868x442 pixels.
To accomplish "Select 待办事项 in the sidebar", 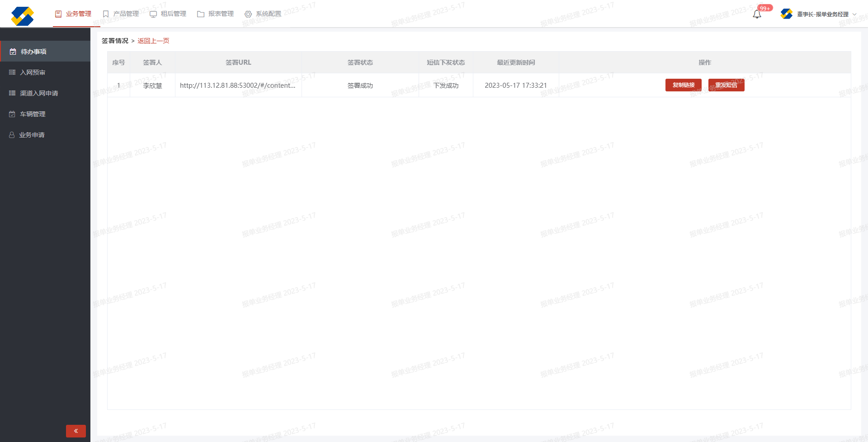I will tap(33, 52).
